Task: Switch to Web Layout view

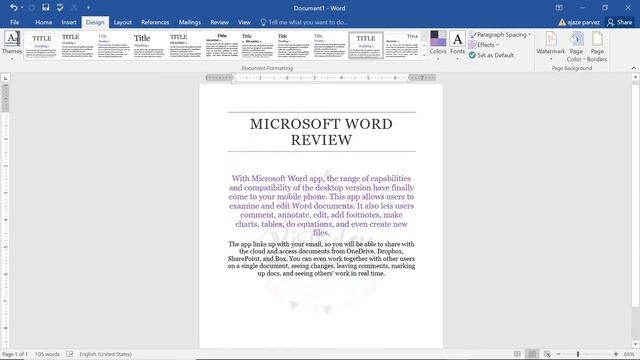Action: 547,354
